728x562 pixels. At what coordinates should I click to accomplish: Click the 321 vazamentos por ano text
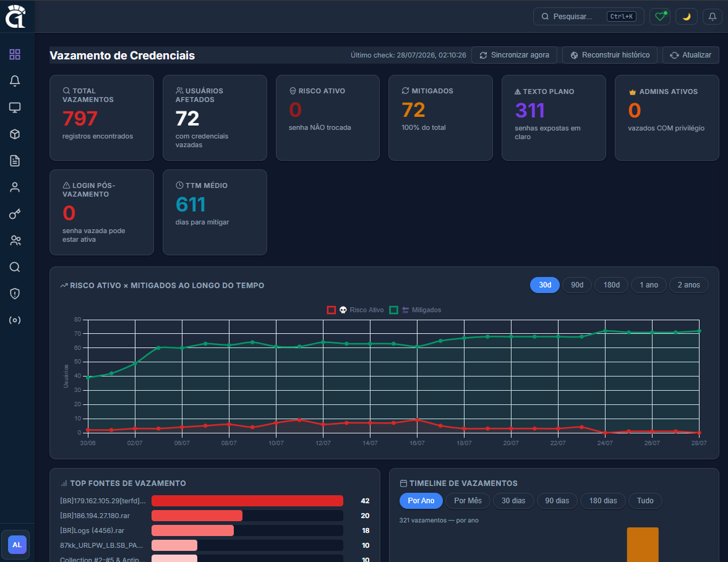pyautogui.click(x=439, y=520)
